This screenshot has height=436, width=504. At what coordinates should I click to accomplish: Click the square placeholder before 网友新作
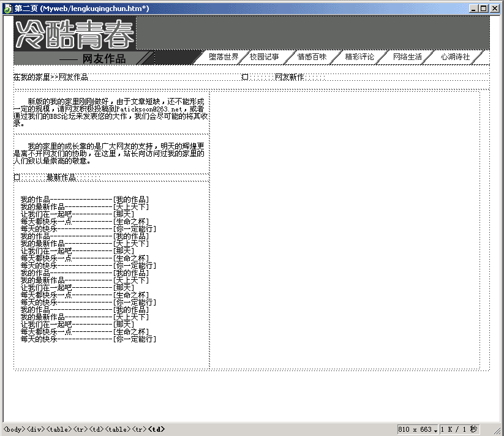245,77
